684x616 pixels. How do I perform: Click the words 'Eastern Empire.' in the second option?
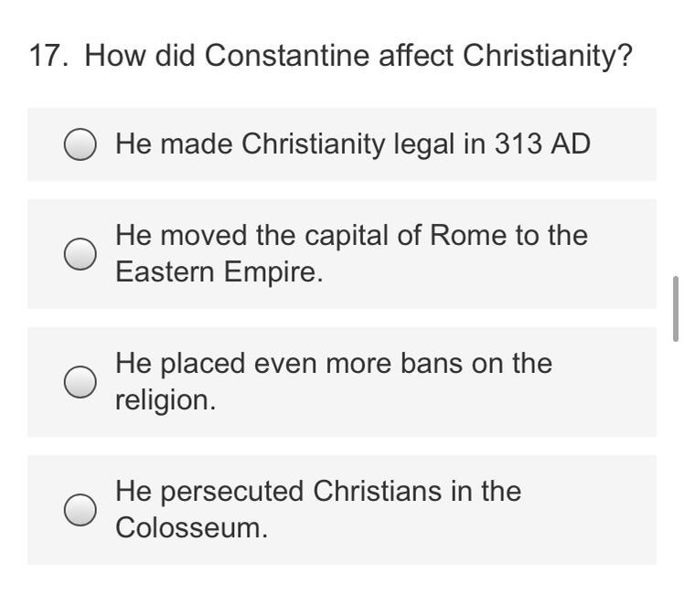(x=219, y=272)
